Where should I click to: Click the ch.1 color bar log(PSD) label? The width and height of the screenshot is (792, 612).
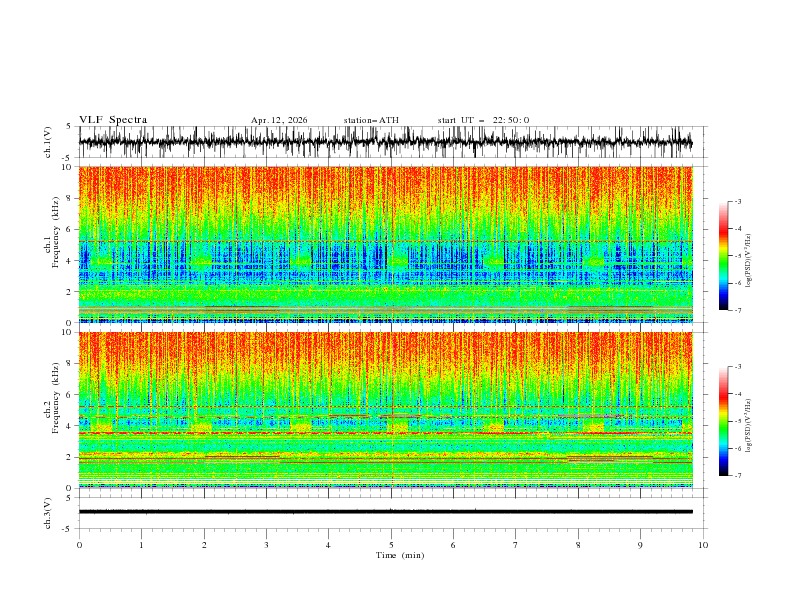click(749, 261)
